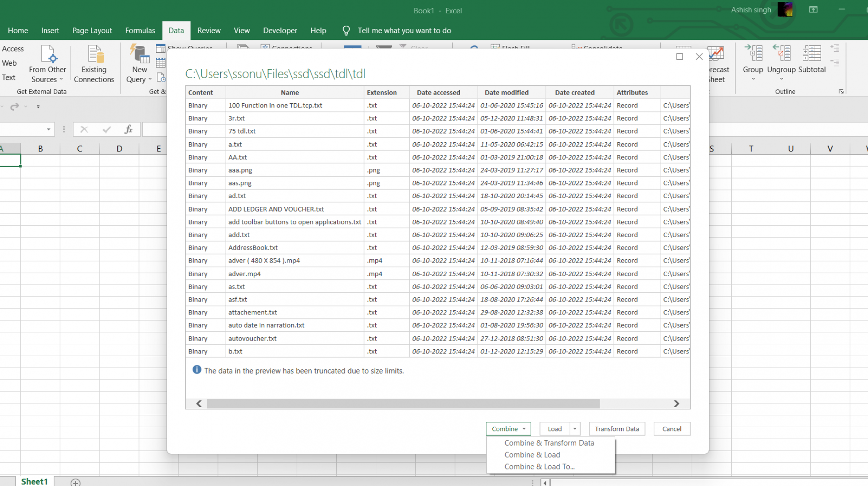The height and width of the screenshot is (486, 868).
Task: Expand From Other Sources dropdown arrow
Action: pyautogui.click(x=61, y=79)
